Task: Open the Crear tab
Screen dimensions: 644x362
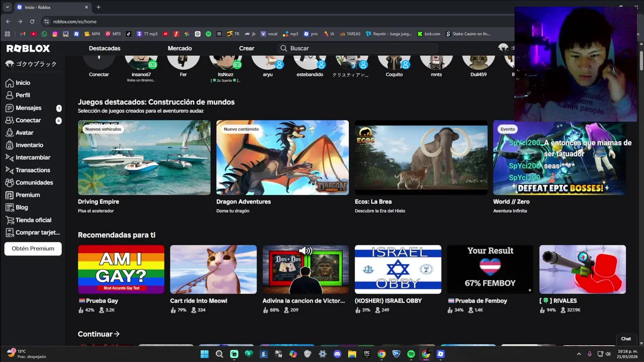Action: [247, 48]
